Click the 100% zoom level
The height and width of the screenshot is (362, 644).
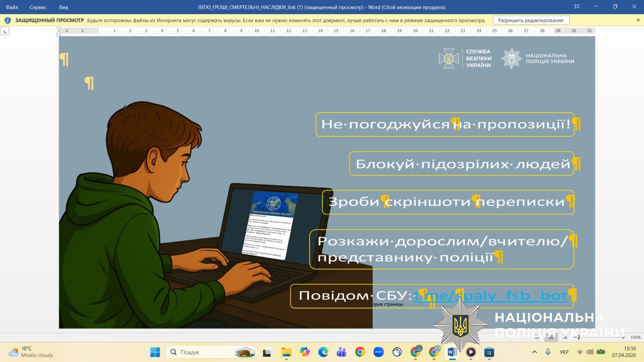635,337
